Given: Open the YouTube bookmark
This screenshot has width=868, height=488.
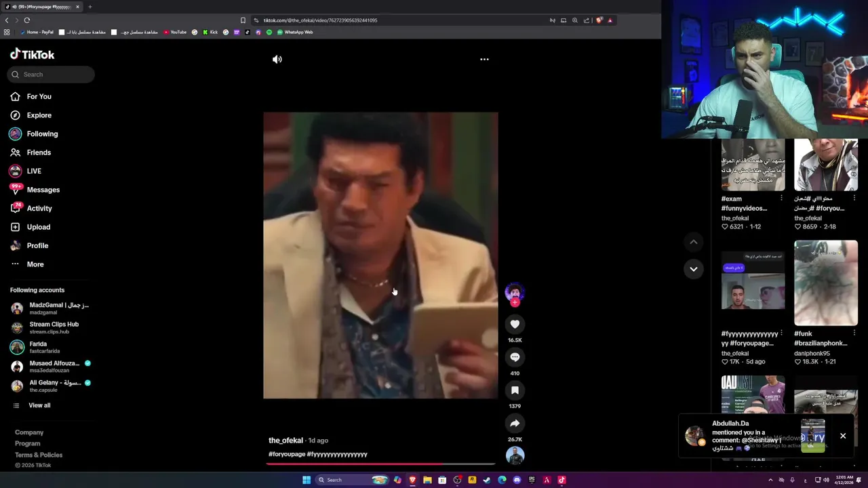Looking at the screenshot, I should [175, 33].
